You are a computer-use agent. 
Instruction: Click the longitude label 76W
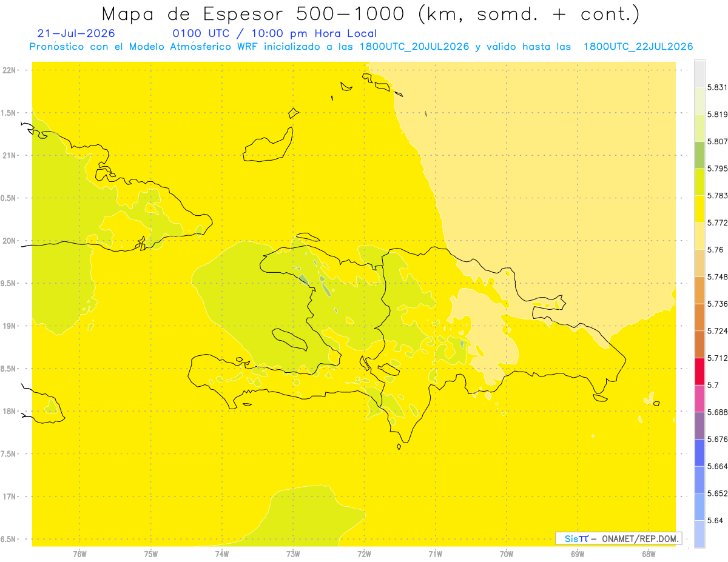tap(79, 554)
